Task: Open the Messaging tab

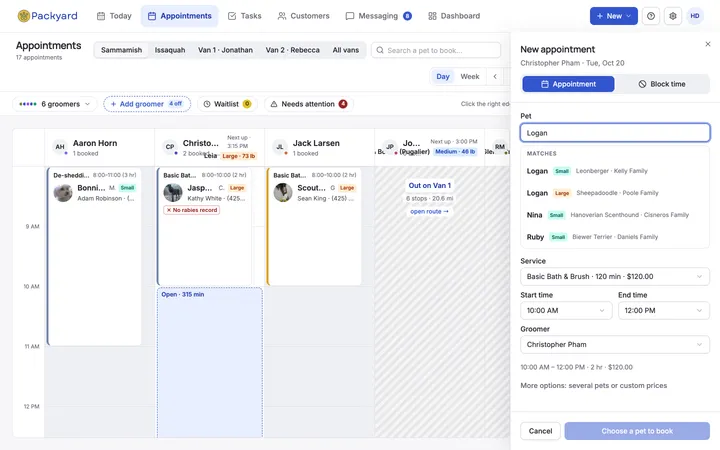Action: pyautogui.click(x=378, y=16)
